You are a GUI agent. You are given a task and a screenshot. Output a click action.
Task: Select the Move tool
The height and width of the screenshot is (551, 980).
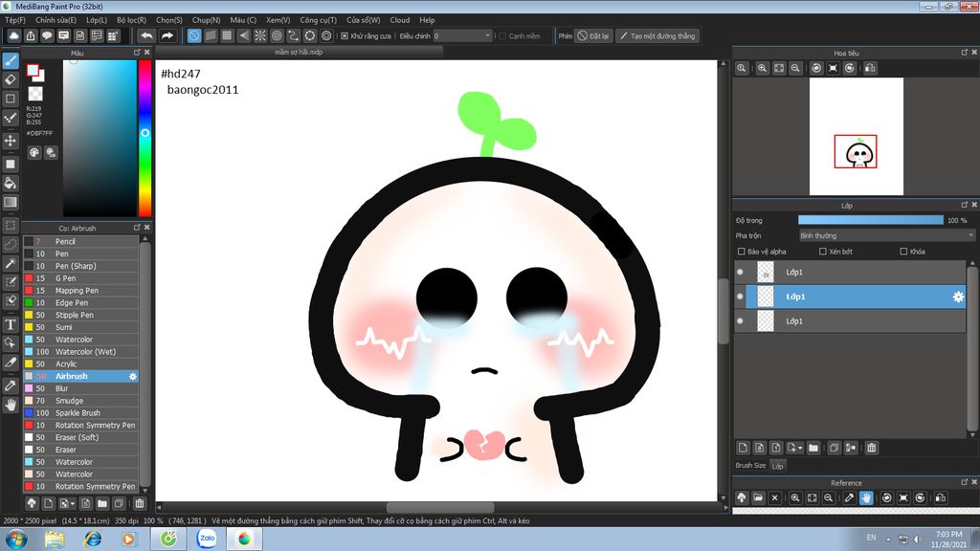[11, 141]
